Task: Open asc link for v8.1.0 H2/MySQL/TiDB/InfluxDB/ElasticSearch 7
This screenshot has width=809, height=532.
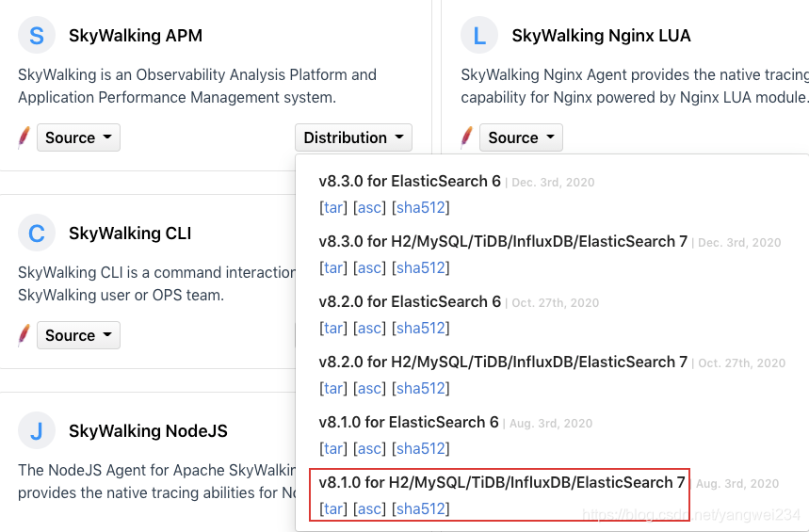Action: (369, 509)
